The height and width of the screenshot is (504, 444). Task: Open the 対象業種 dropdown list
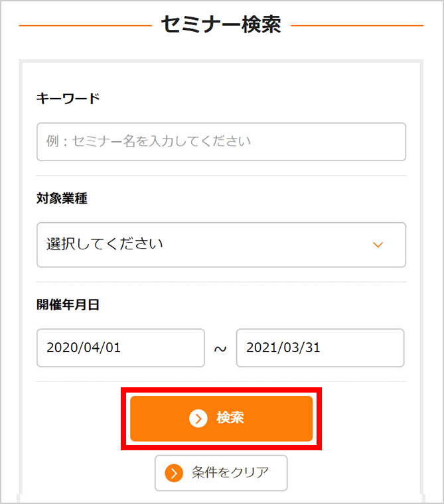pos(221,245)
